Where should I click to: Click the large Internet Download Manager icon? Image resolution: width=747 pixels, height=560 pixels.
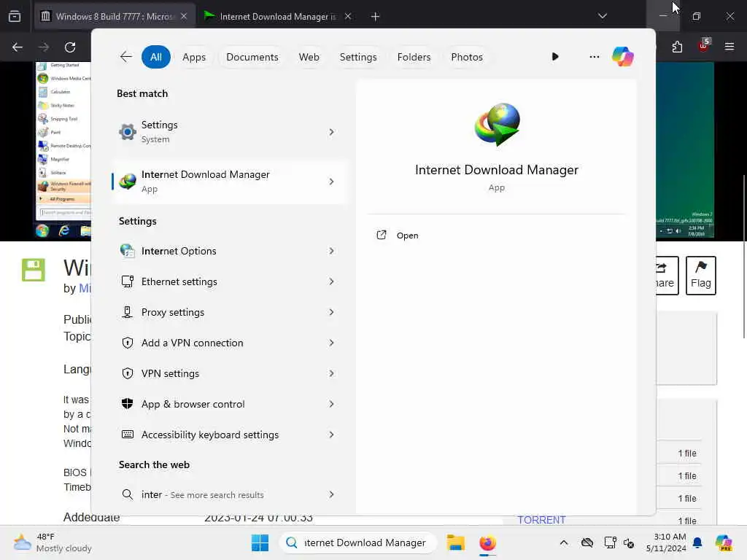[497, 124]
